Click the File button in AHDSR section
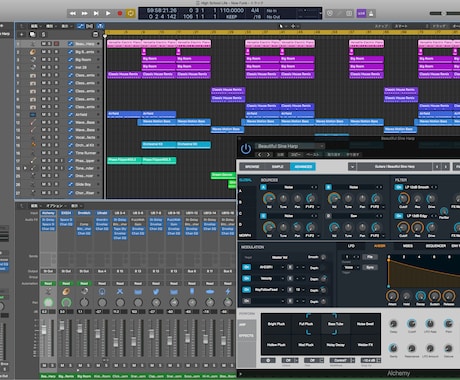The image size is (460, 380). tap(370, 257)
